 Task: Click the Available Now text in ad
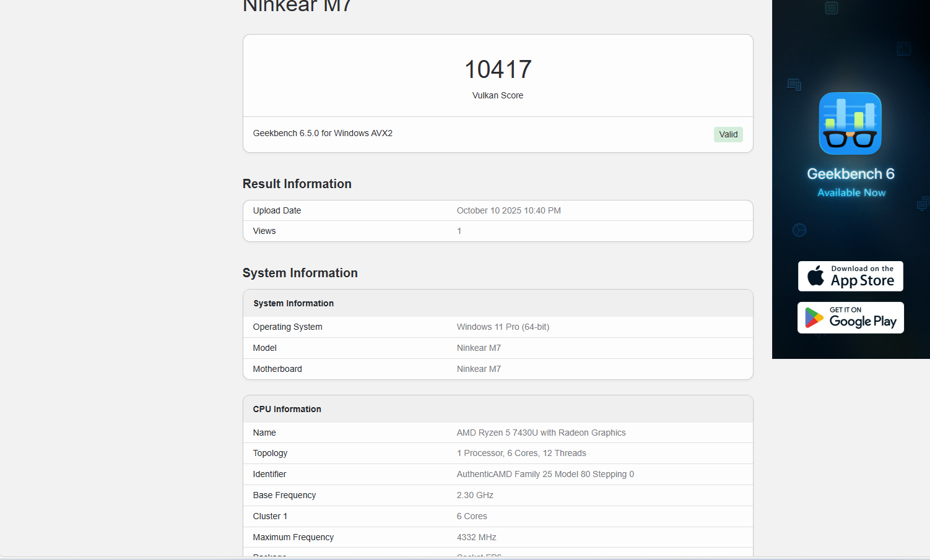[851, 192]
